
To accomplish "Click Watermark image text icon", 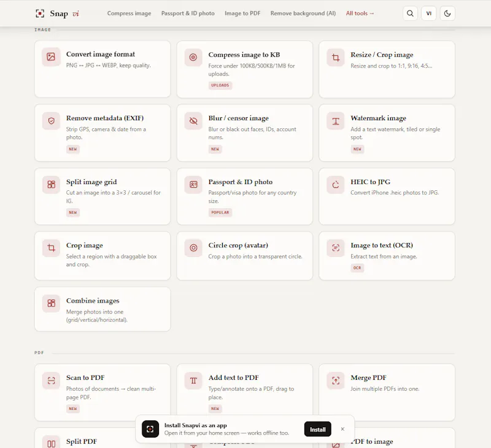I will [x=335, y=121].
